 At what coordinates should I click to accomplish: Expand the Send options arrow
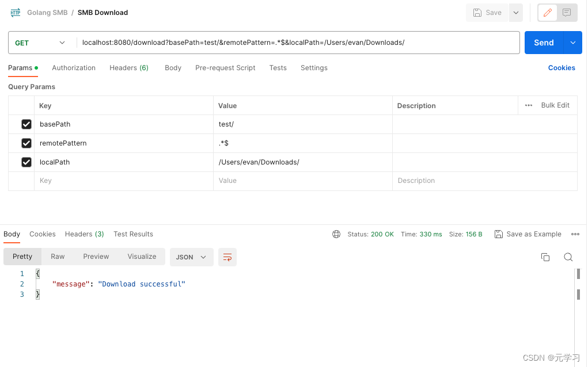point(572,43)
